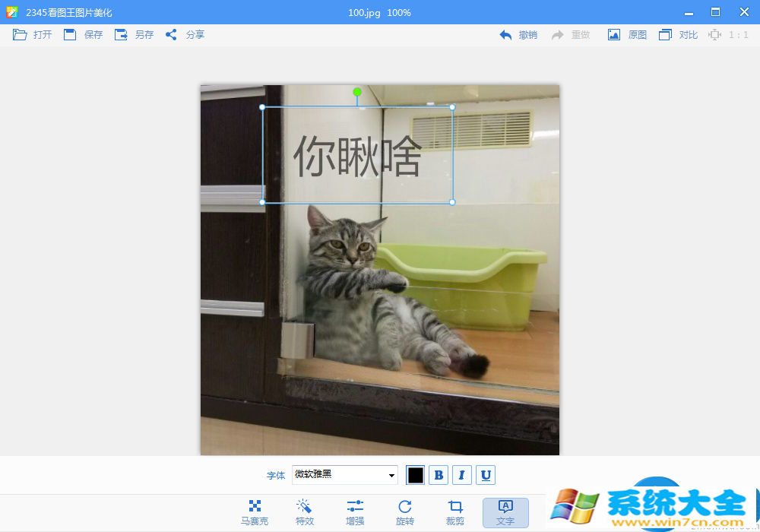Click the Open (打开) folder icon
The image size is (760, 532).
click(x=20, y=35)
